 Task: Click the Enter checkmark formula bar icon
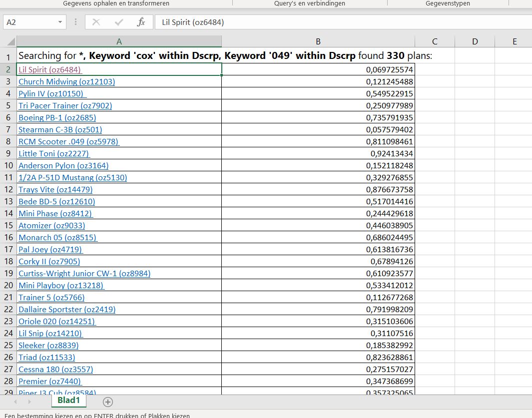tap(119, 22)
